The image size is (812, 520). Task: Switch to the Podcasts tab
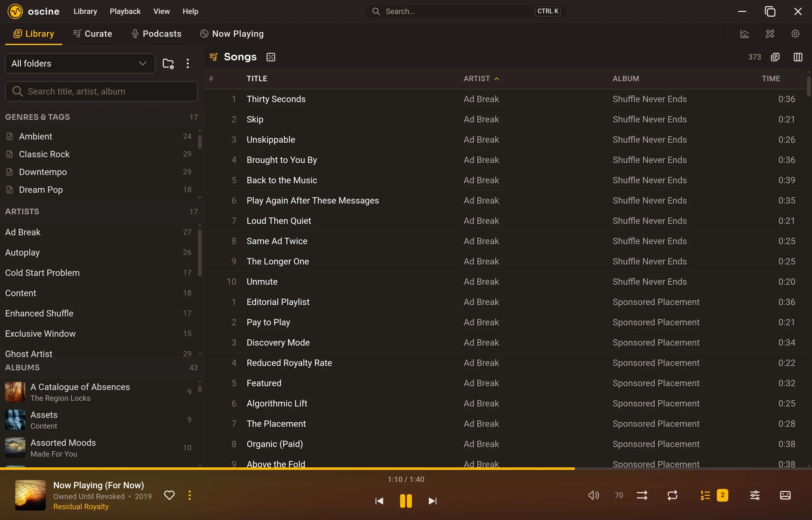(156, 34)
